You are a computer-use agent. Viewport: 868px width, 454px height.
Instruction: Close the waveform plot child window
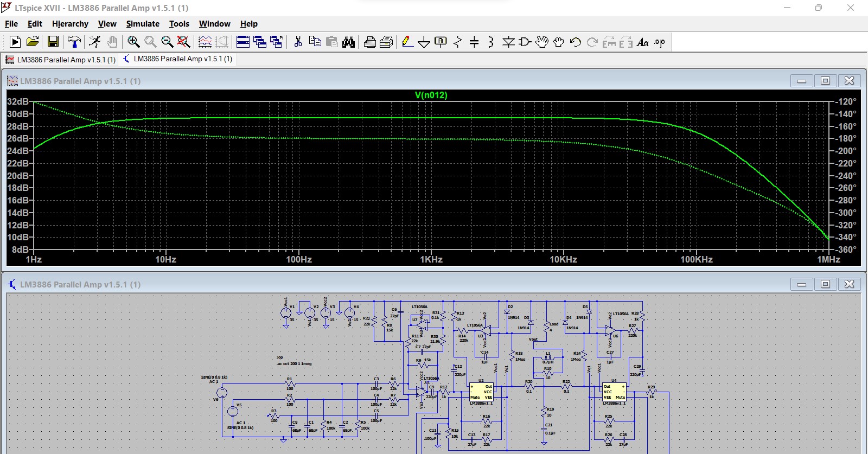pyautogui.click(x=850, y=81)
